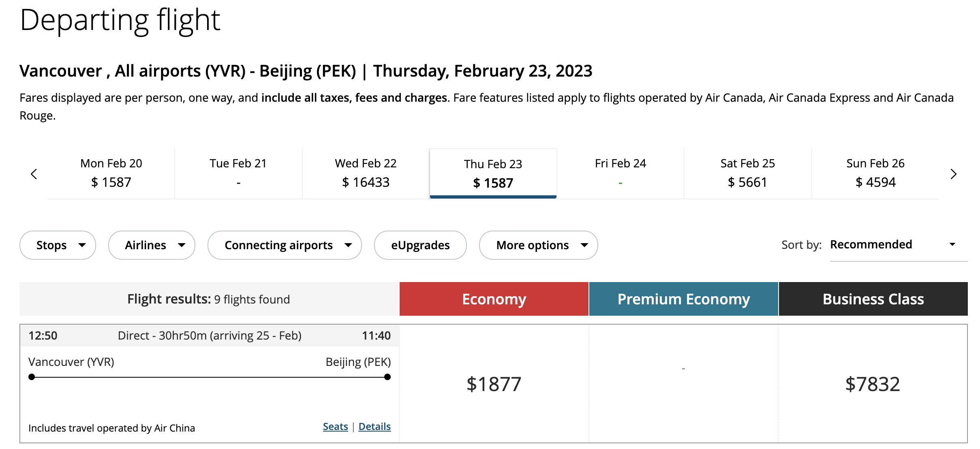Expand the More options dropdown
This screenshot has width=980, height=449.
point(538,245)
